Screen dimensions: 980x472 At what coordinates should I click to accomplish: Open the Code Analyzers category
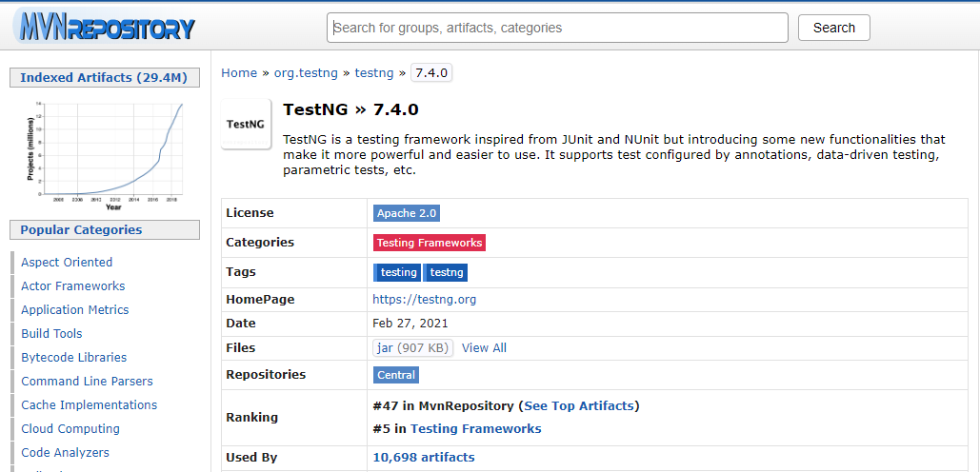[x=65, y=452]
